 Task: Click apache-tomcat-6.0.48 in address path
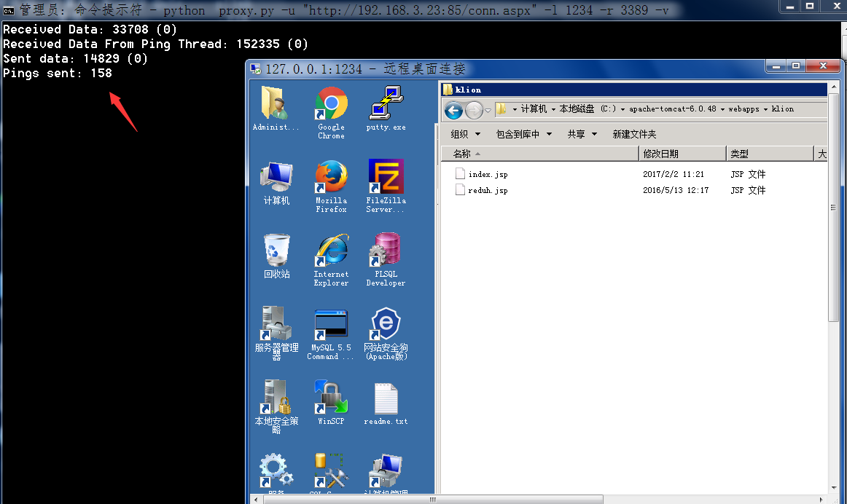(x=672, y=109)
